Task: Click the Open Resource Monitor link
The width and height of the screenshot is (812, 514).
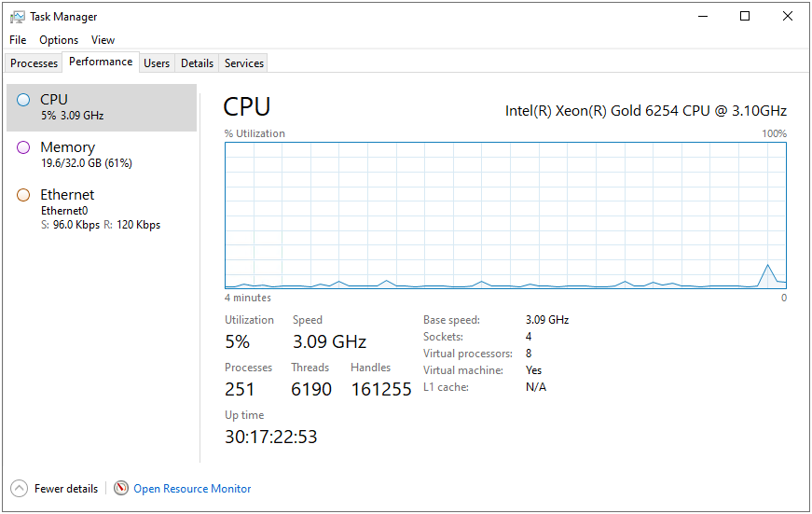Action: pos(192,489)
